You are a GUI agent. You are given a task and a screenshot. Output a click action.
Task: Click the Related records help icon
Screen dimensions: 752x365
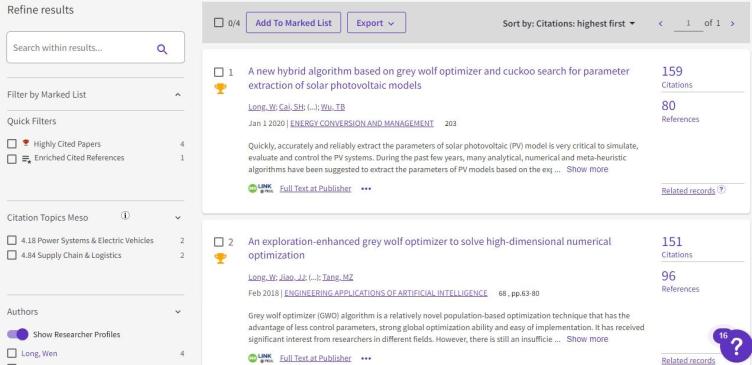coord(721,190)
